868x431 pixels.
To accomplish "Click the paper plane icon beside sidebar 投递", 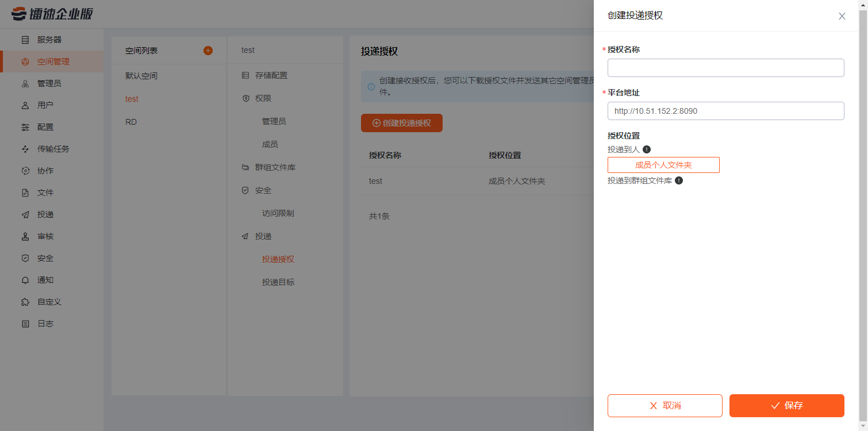I will click(25, 214).
